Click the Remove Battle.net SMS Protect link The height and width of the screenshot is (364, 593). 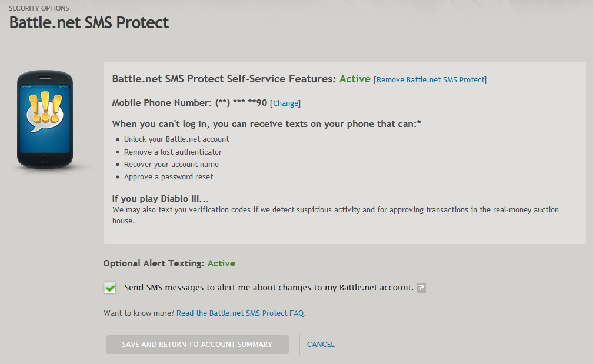click(431, 80)
